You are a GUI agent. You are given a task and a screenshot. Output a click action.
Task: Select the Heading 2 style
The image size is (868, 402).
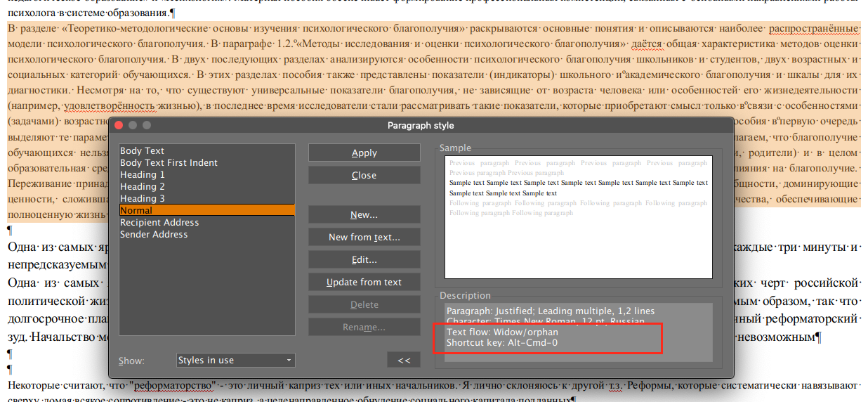point(143,186)
